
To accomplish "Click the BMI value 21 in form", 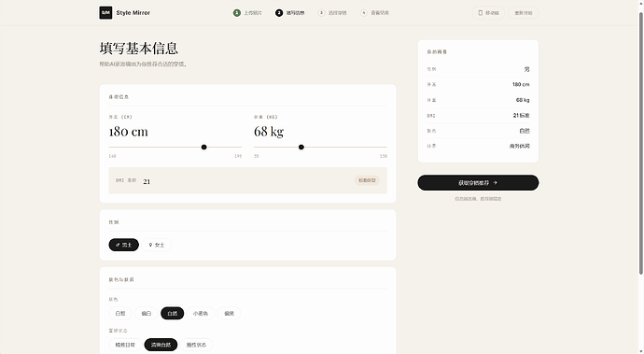I will [x=147, y=181].
